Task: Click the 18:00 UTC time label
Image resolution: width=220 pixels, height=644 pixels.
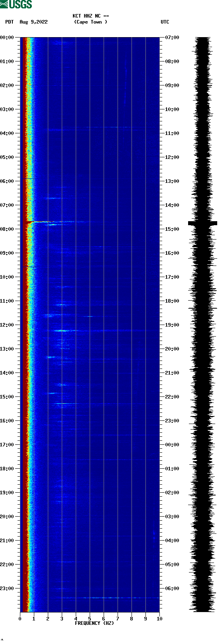Action: coord(172,301)
